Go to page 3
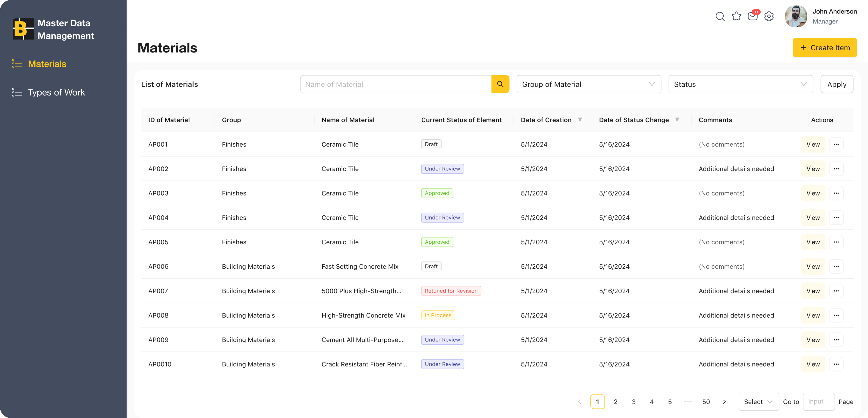This screenshot has width=868, height=418. coord(634,401)
